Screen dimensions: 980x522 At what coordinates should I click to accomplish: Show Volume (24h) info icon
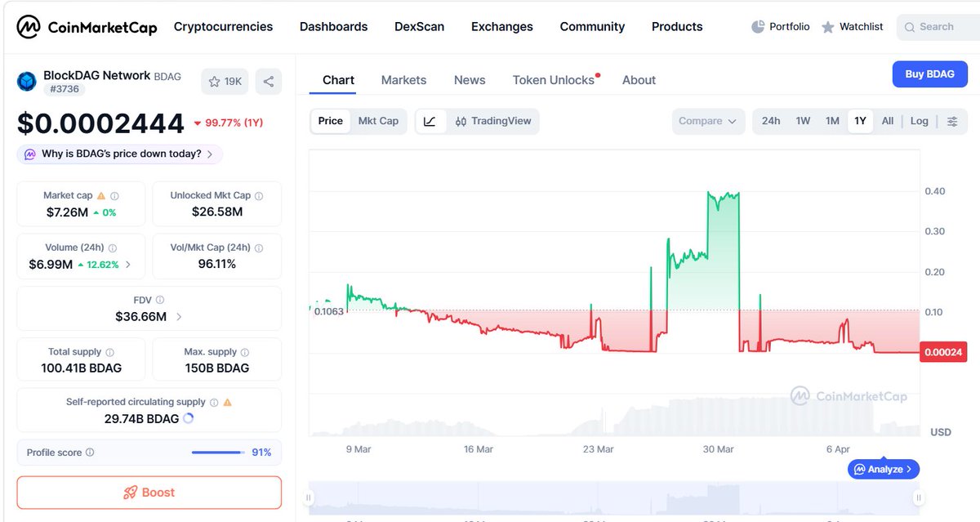112,248
